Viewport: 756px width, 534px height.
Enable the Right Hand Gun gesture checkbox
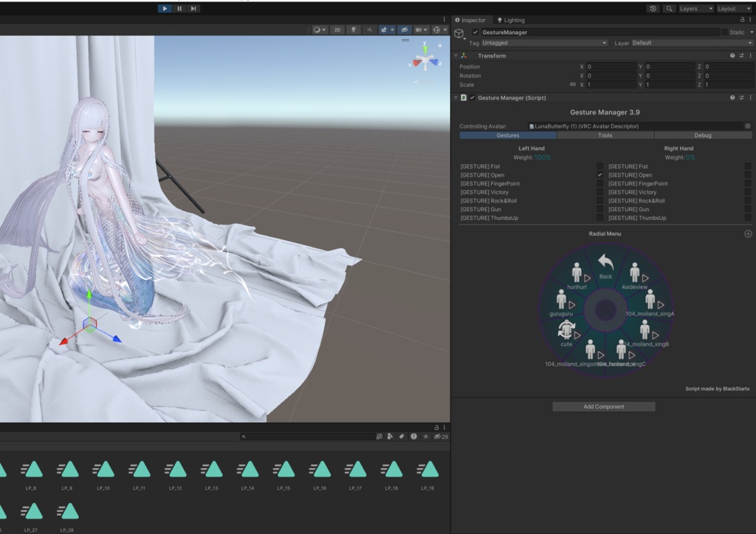coord(748,209)
